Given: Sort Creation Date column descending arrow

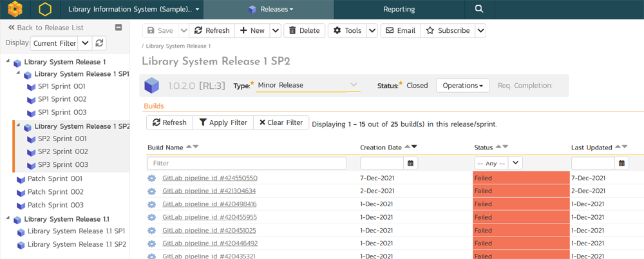Looking at the screenshot, I should tap(414, 147).
